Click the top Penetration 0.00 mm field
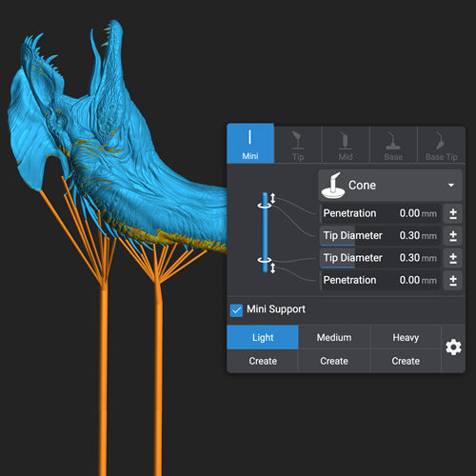The image size is (476, 476). tap(380, 213)
